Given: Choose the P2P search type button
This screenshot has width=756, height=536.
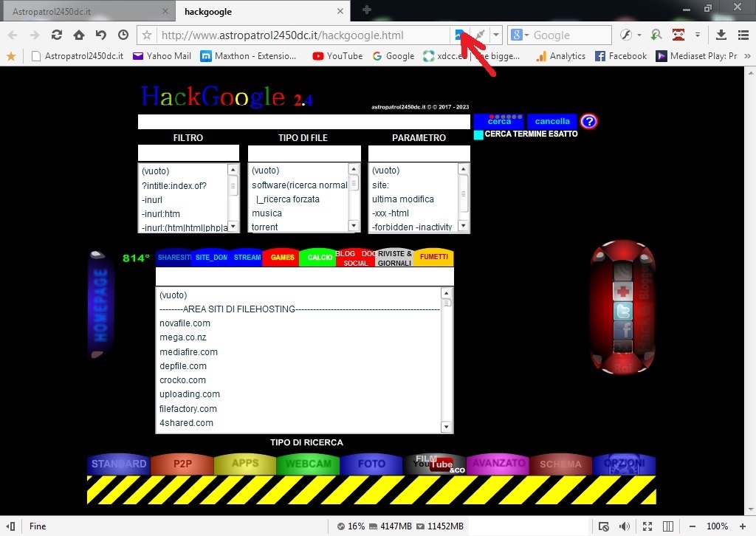Looking at the screenshot, I should (x=182, y=464).
